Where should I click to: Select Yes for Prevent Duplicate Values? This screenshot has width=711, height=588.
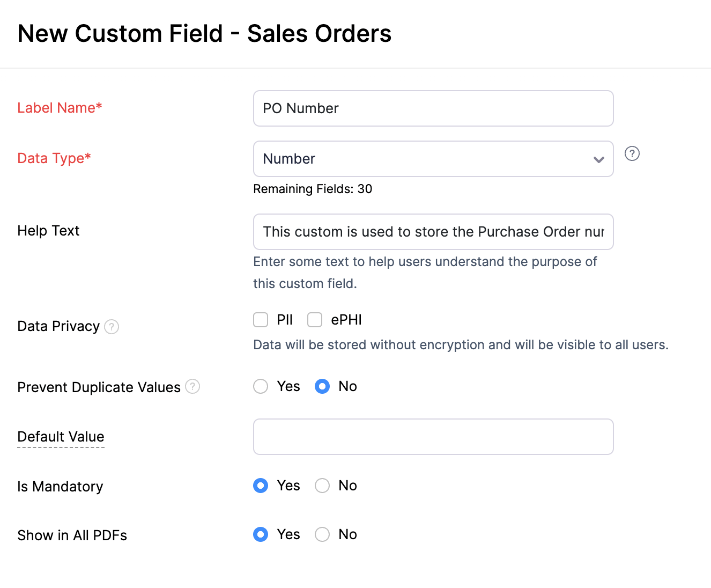[x=260, y=386]
